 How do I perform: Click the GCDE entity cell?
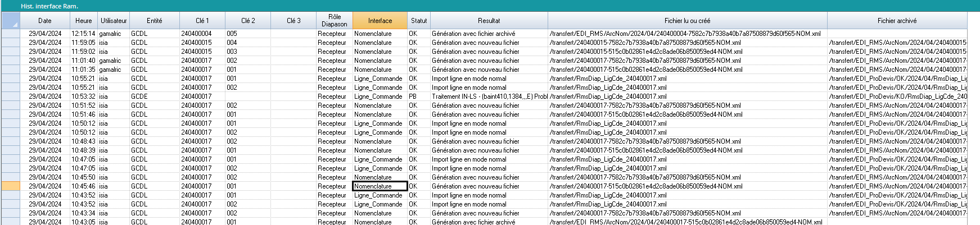pos(139,97)
